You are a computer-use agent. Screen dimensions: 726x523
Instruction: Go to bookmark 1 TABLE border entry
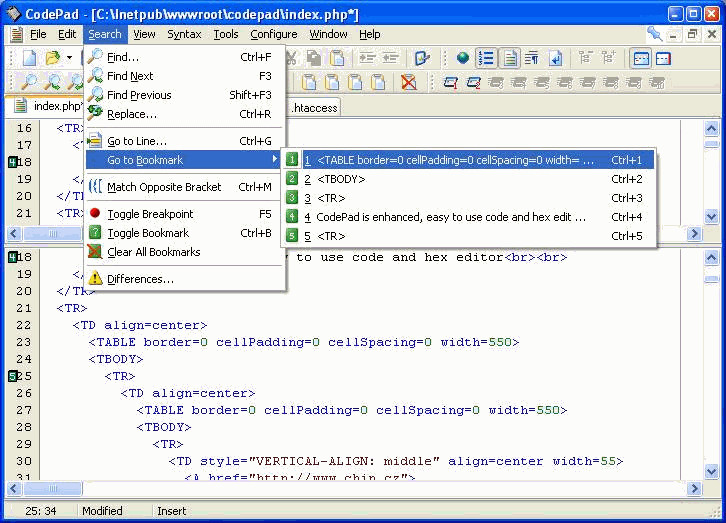pyautogui.click(x=469, y=160)
